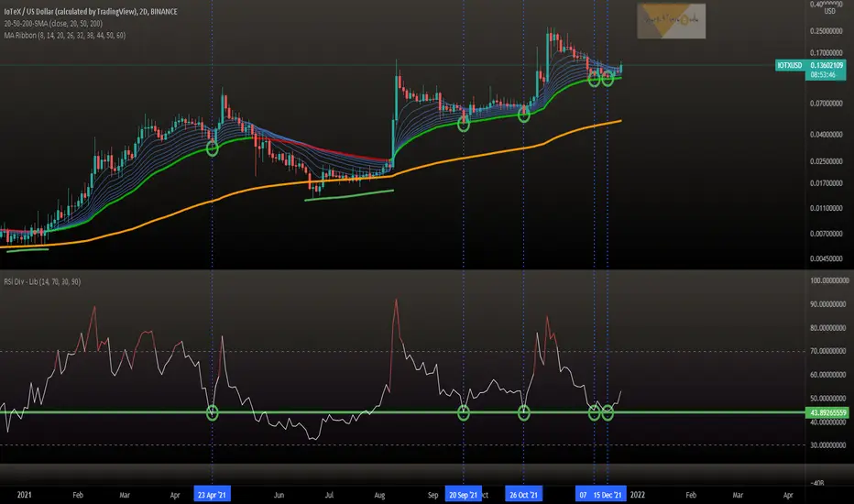Click the 15 Dec '21 date marker
The height and width of the screenshot is (504, 854).
click(x=608, y=495)
